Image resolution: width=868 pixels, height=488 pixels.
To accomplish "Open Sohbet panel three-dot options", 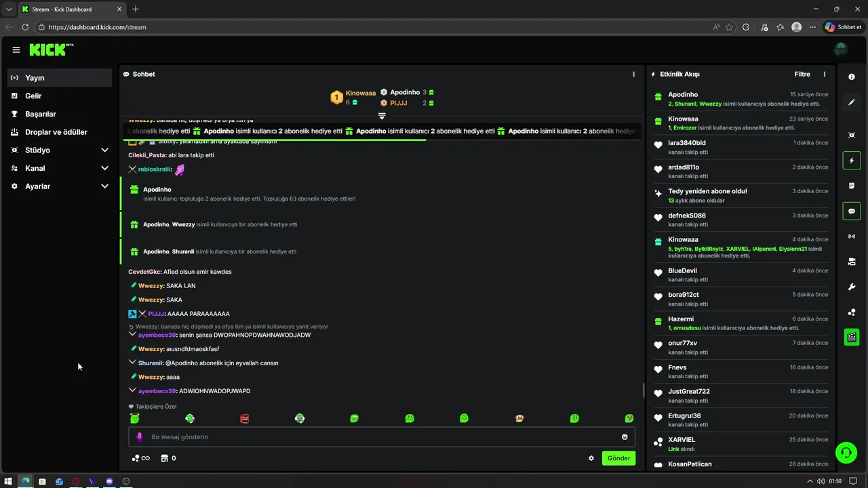I will [x=634, y=74].
